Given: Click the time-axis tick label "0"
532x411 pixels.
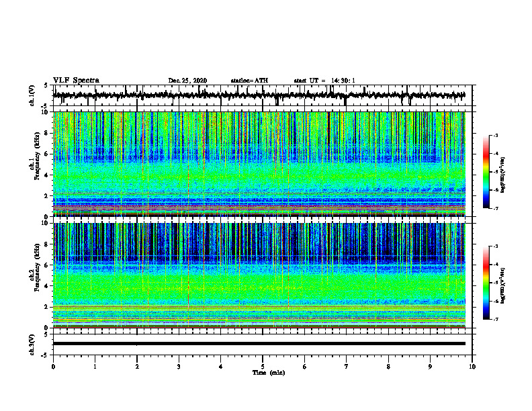Looking at the screenshot, I should point(53,367).
